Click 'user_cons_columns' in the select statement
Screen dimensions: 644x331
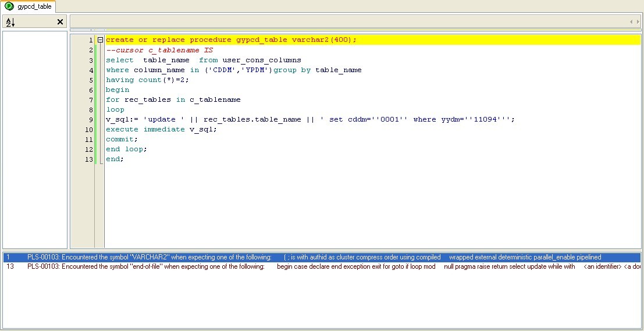pos(262,60)
